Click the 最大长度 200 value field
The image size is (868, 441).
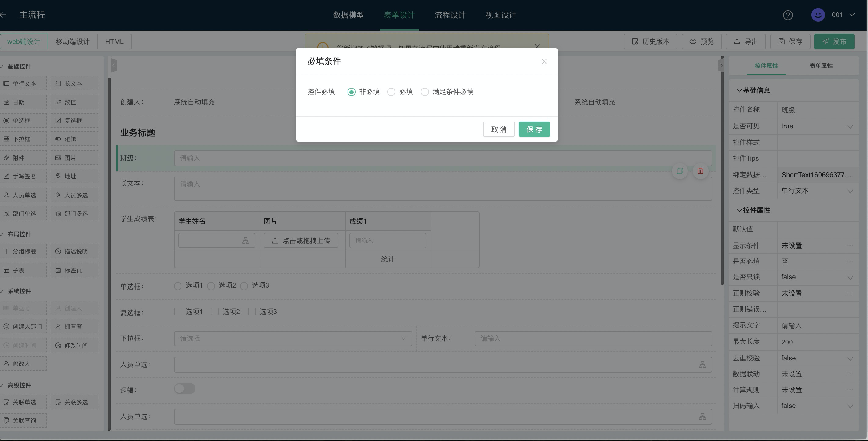(x=818, y=342)
